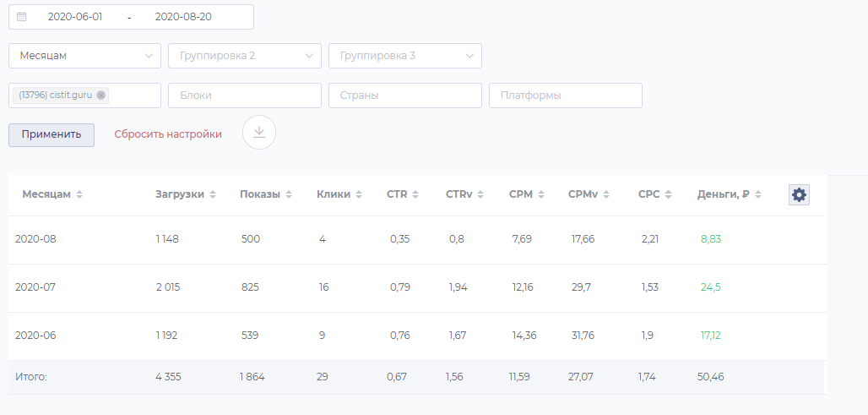Sort by the CTR column header
Screen dimensions: 868x415
click(403, 194)
